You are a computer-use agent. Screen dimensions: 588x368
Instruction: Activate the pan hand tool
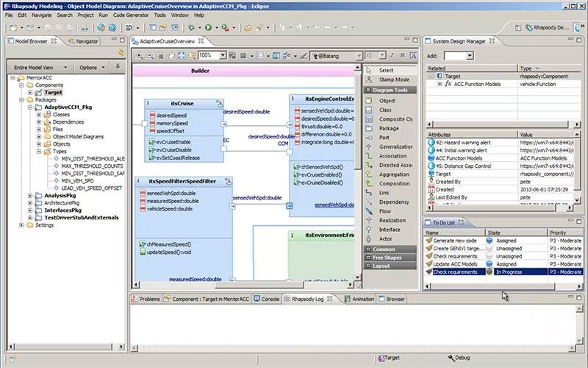pyautogui.click(x=171, y=56)
